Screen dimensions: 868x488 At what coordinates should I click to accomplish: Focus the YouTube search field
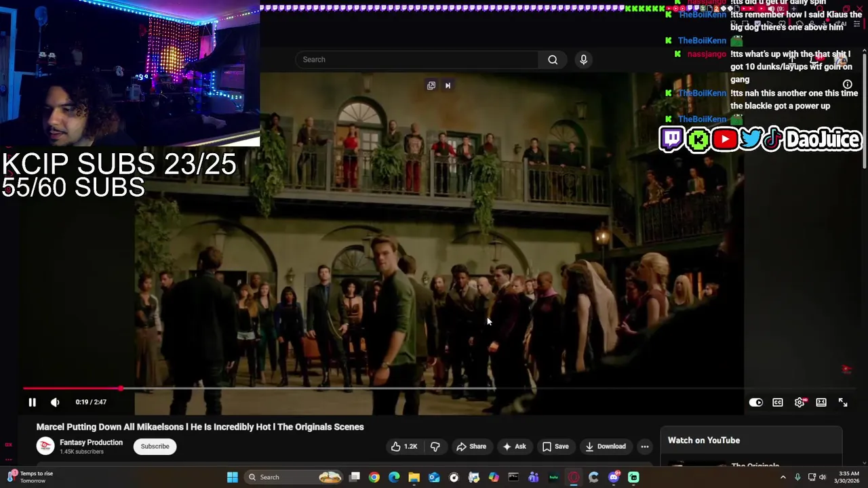(417, 60)
